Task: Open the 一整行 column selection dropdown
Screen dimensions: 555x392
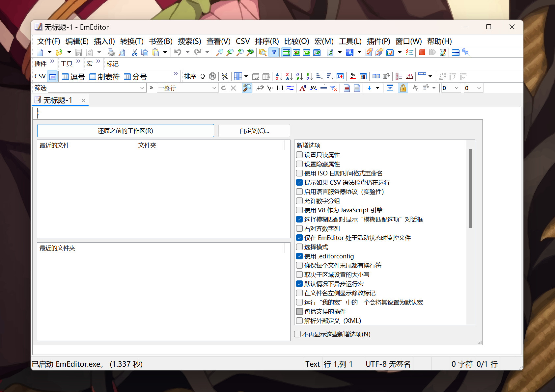Action: coord(214,88)
